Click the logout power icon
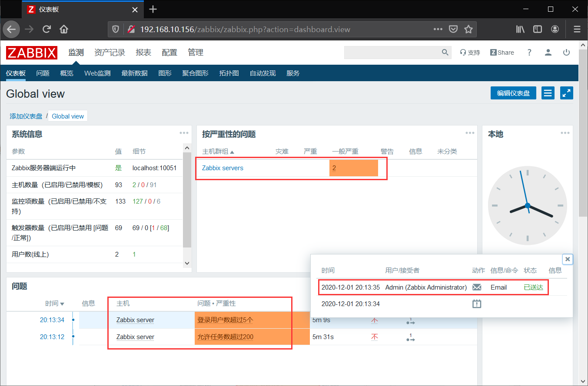 (566, 53)
